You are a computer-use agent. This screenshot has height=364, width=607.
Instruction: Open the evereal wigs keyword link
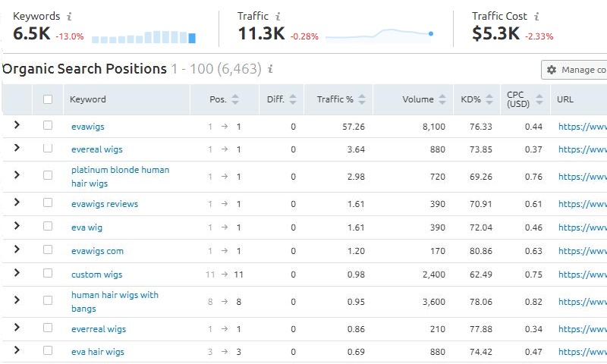tap(97, 149)
